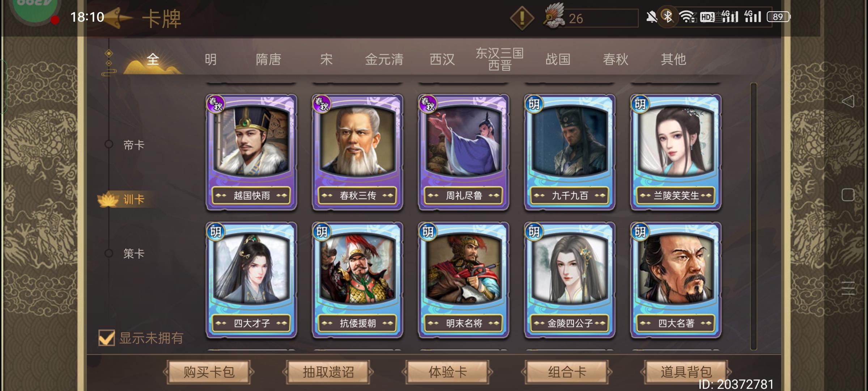Switch to the 东汉三国西晋 tab
Viewport: 868px width, 391px height.
(x=500, y=59)
